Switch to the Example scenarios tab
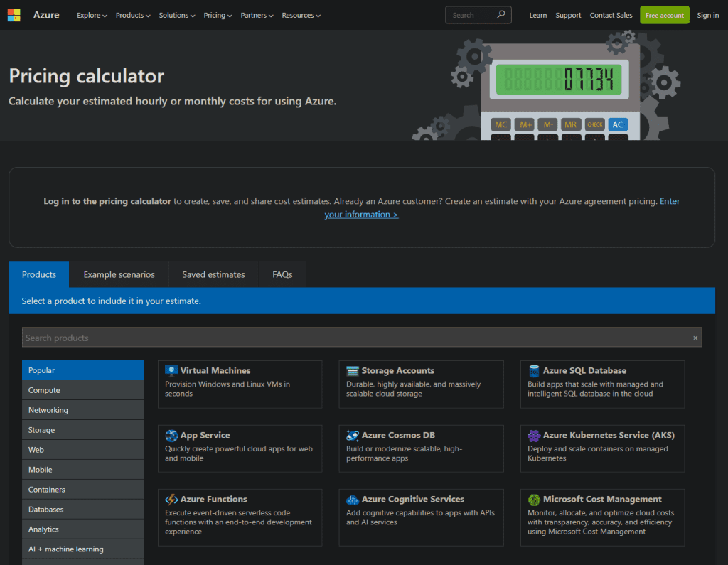The height and width of the screenshot is (565, 728). [x=119, y=274]
